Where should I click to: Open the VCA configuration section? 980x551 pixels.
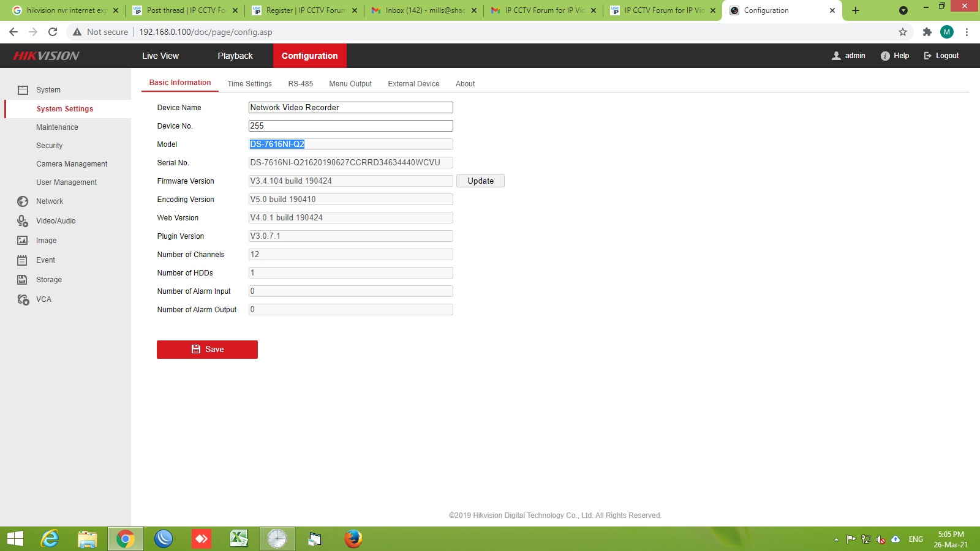click(43, 299)
